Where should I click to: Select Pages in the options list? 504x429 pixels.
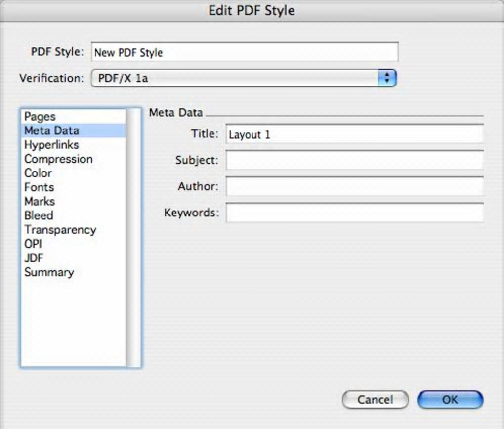(x=40, y=117)
